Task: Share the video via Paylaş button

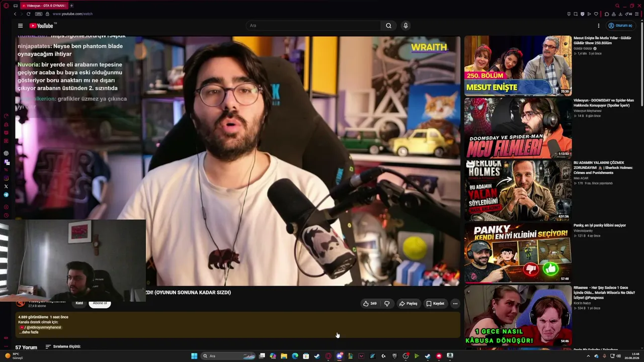Action: point(409,304)
